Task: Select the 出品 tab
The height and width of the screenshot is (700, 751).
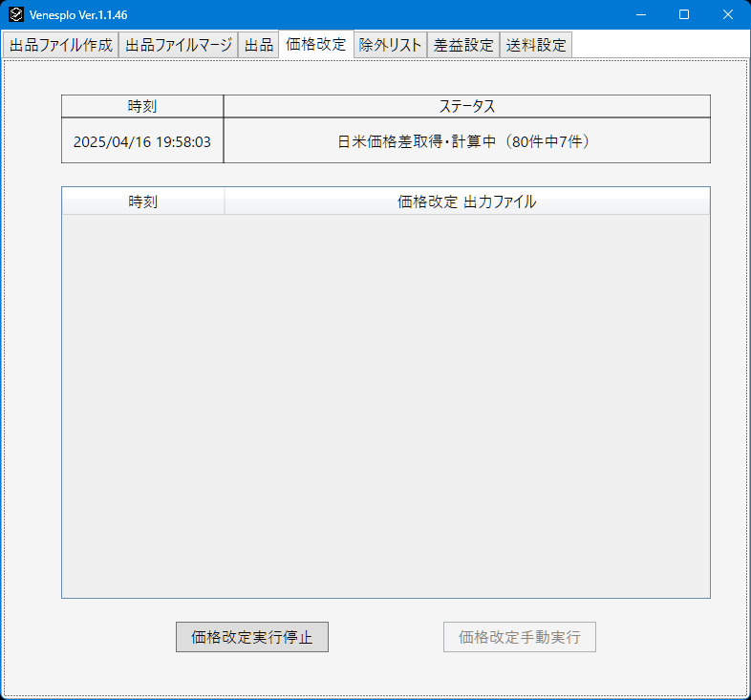Action: tap(258, 46)
